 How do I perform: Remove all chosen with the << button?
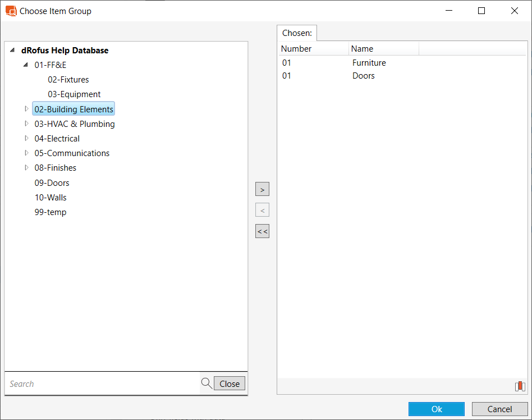pyautogui.click(x=262, y=231)
